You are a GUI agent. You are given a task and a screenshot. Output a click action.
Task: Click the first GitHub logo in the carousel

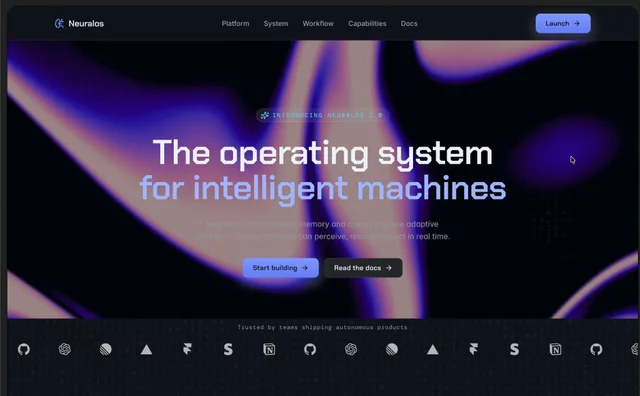pyautogui.click(x=24, y=349)
